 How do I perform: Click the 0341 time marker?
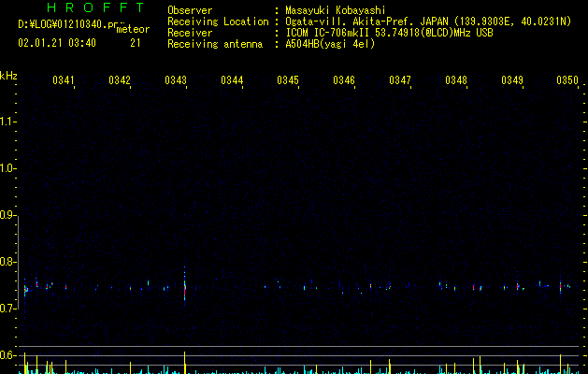pos(64,80)
